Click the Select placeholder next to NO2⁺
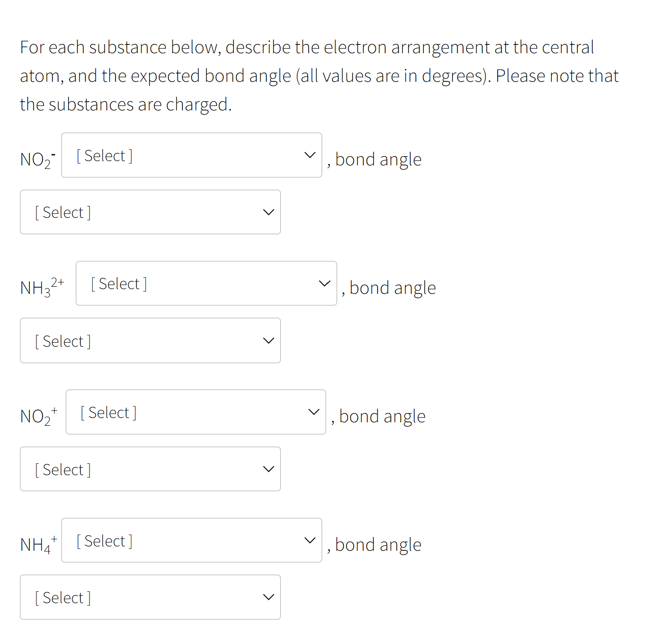This screenshot has height=644, width=653. [x=107, y=412]
